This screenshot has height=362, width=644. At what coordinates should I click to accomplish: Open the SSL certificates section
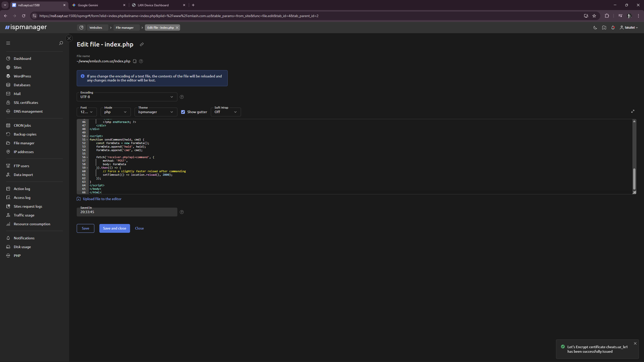pyautogui.click(x=26, y=102)
